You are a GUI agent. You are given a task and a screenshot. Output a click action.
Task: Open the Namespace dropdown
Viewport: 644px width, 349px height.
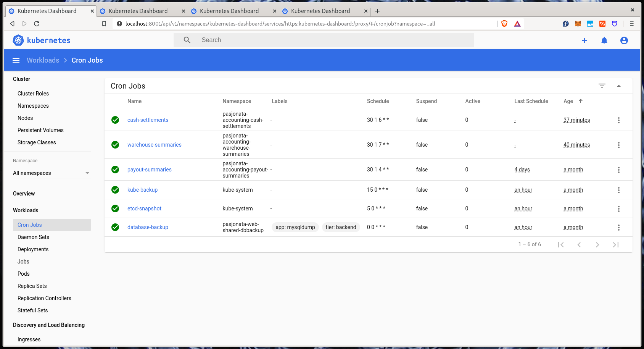click(52, 173)
